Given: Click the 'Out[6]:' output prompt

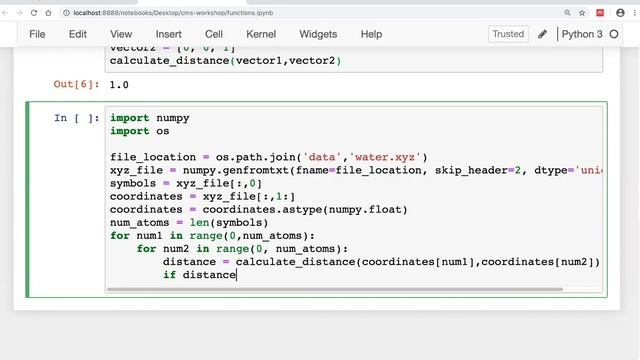Looking at the screenshot, I should tap(77, 84).
